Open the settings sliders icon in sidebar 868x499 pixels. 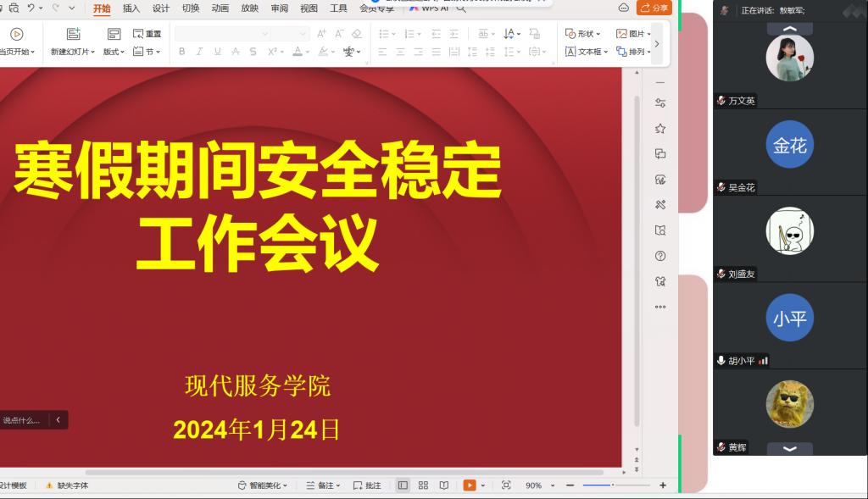660,103
